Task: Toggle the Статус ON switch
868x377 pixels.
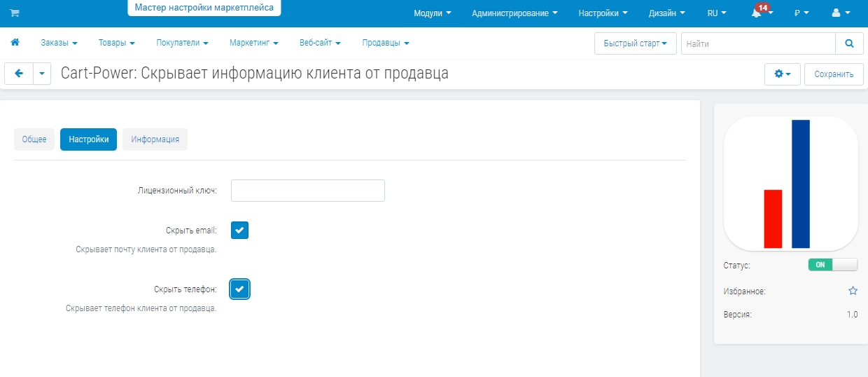Action: 832,265
